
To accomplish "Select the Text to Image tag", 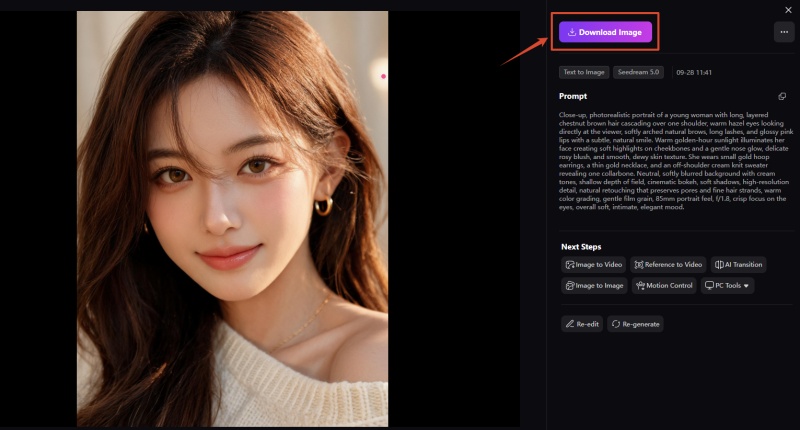I will pos(584,72).
